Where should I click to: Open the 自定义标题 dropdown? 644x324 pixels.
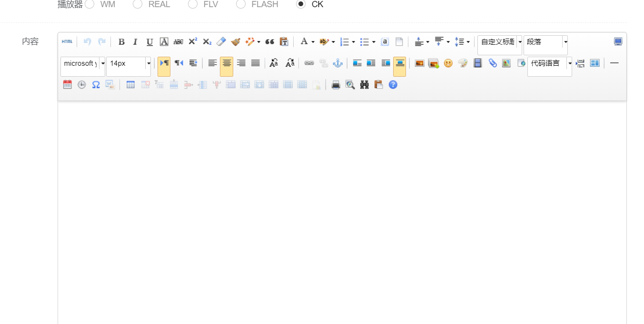coord(500,45)
